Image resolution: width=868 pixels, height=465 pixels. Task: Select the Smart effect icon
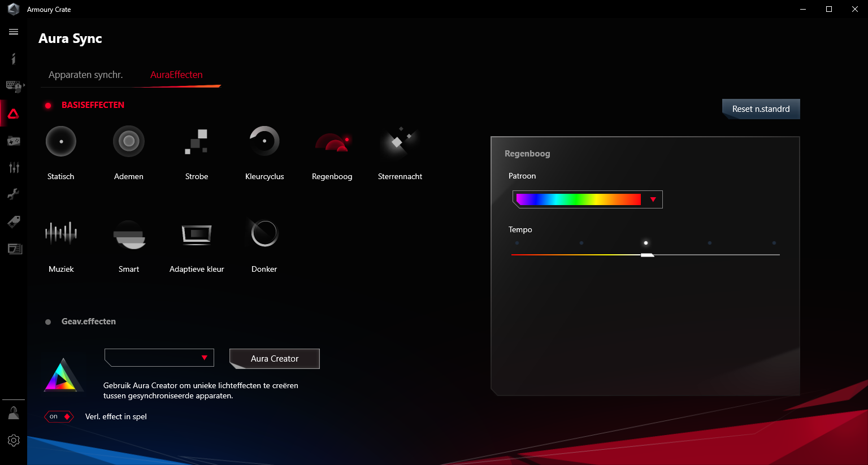(x=129, y=233)
